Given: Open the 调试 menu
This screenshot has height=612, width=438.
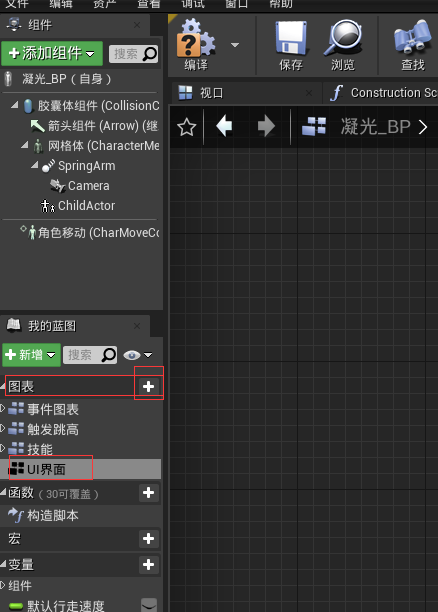Looking at the screenshot, I should pos(193,4).
